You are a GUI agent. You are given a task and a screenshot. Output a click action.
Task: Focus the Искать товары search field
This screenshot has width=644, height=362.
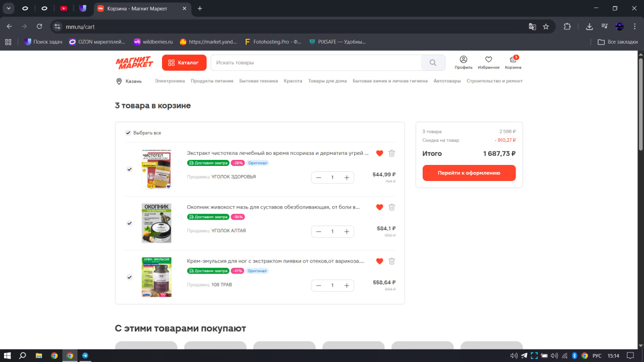coord(316,63)
